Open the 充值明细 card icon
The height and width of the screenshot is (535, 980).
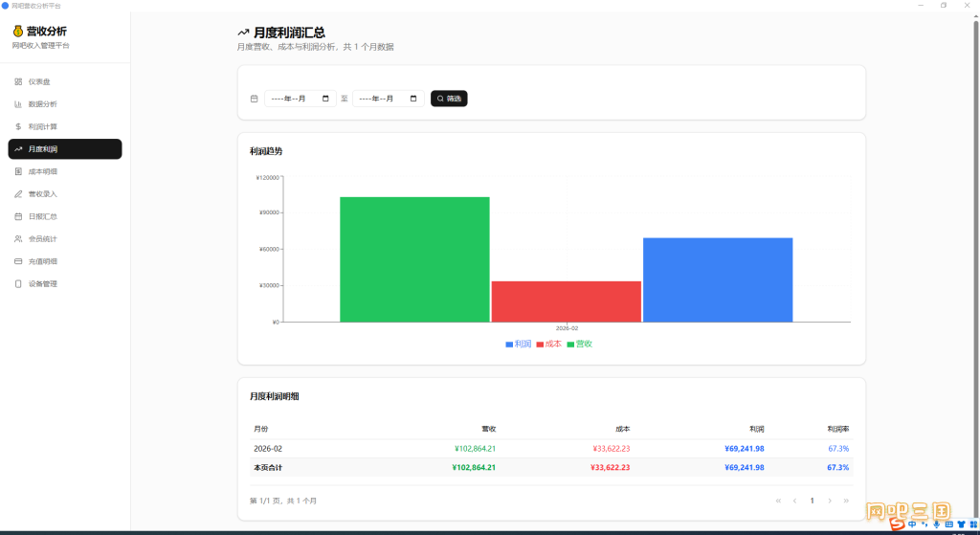pyautogui.click(x=18, y=262)
